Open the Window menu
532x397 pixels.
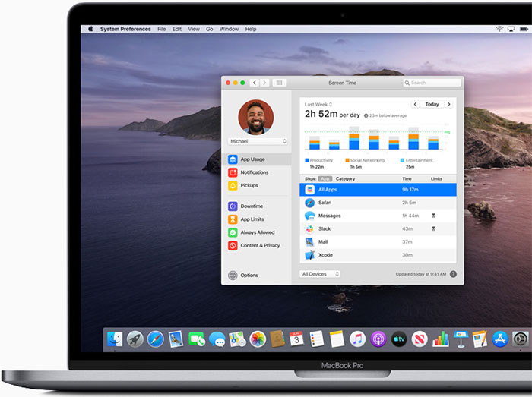click(229, 29)
